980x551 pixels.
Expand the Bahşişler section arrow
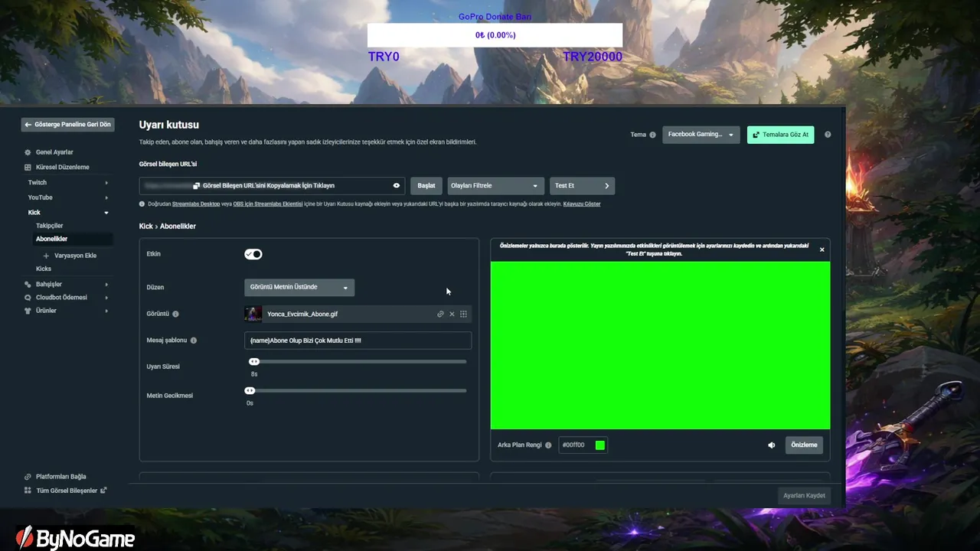106,285
